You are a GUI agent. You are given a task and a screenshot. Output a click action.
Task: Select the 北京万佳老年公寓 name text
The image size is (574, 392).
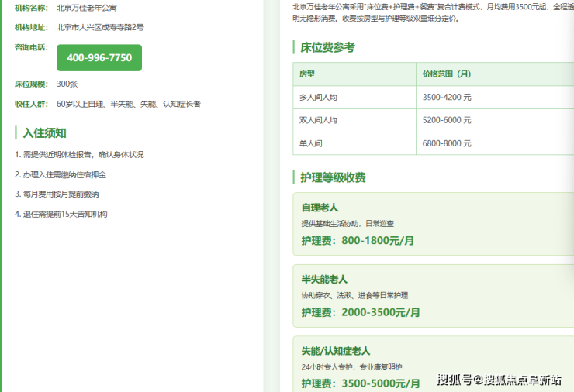87,8
